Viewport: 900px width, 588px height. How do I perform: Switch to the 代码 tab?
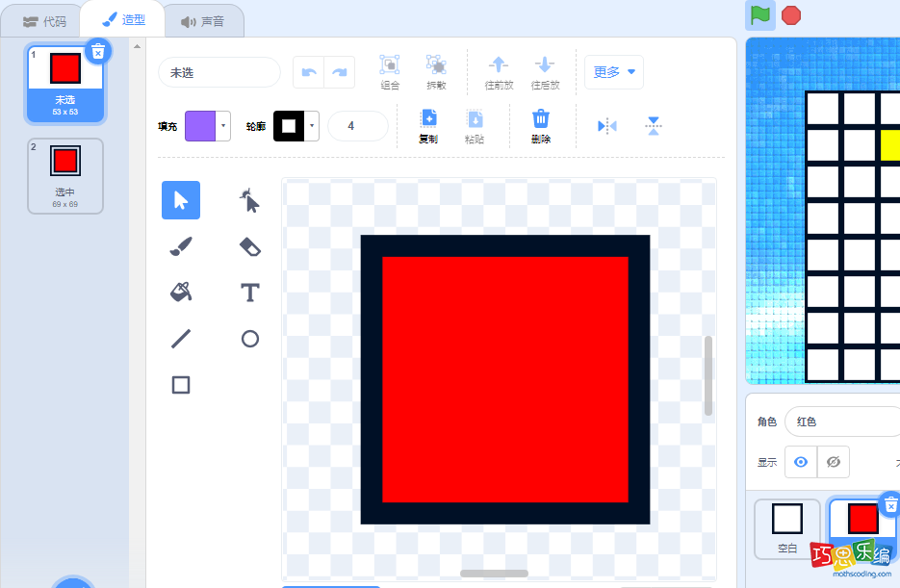pos(45,20)
